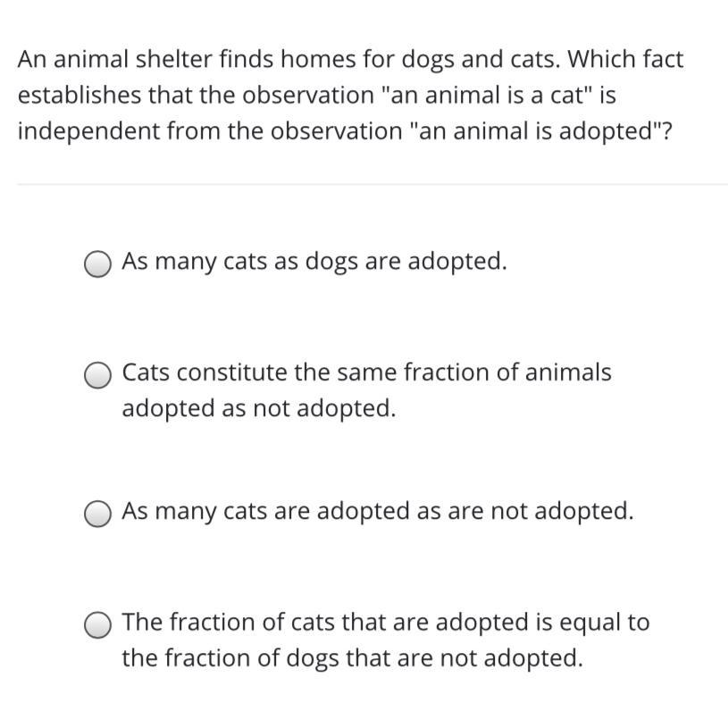Click the words "Which fact" in the question
Screen dimensions: 728x728
click(x=625, y=59)
